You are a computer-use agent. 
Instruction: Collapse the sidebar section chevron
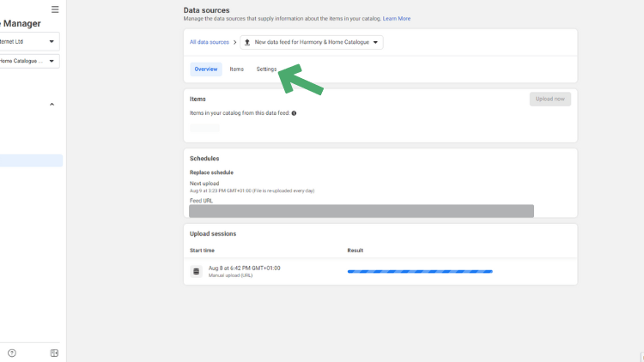point(52,105)
